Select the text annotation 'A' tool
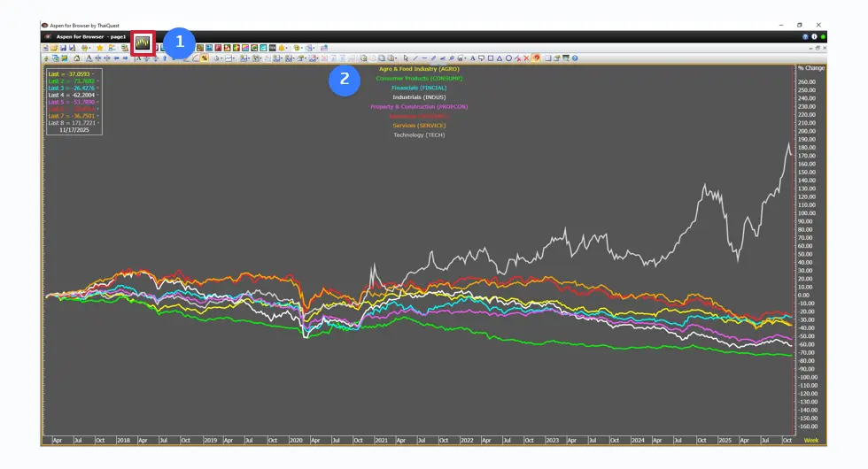 (473, 58)
